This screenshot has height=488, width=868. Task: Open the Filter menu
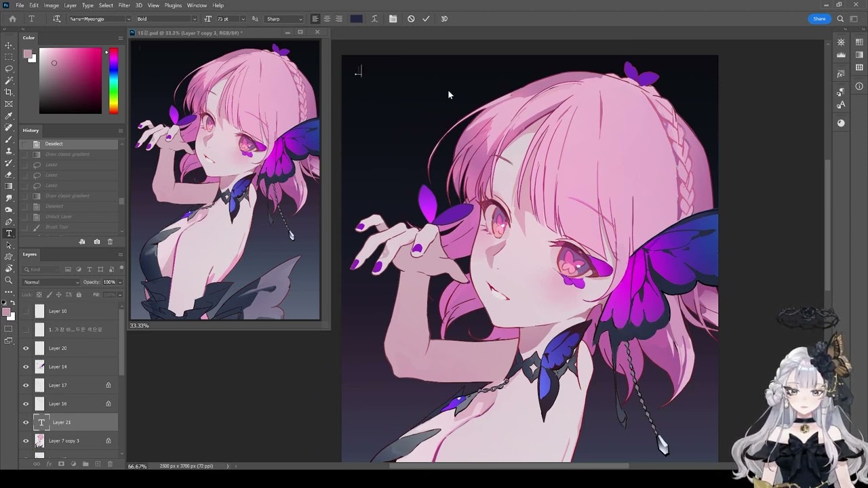point(124,5)
